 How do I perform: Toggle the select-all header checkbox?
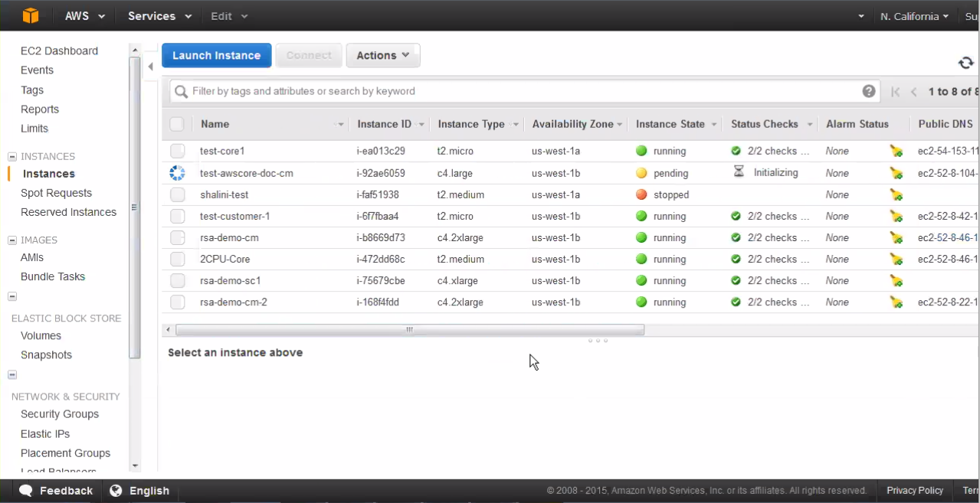tap(177, 124)
